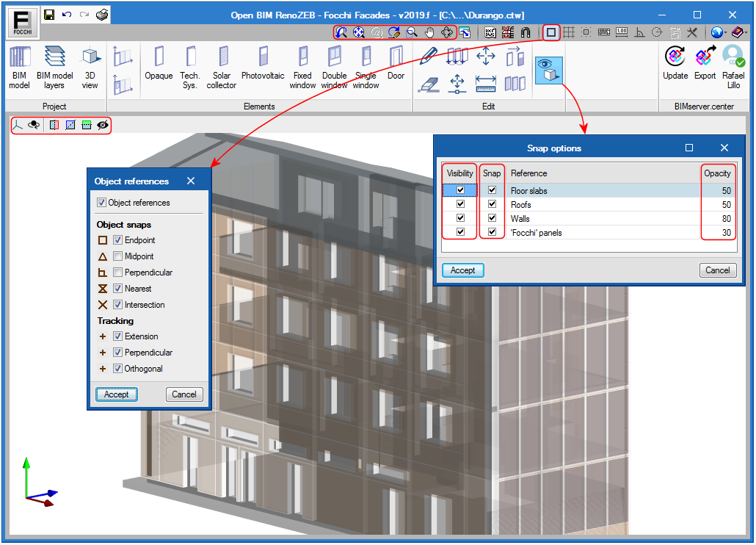Open the help book dropdown
Screen dimensions: 756x545
tap(739, 32)
